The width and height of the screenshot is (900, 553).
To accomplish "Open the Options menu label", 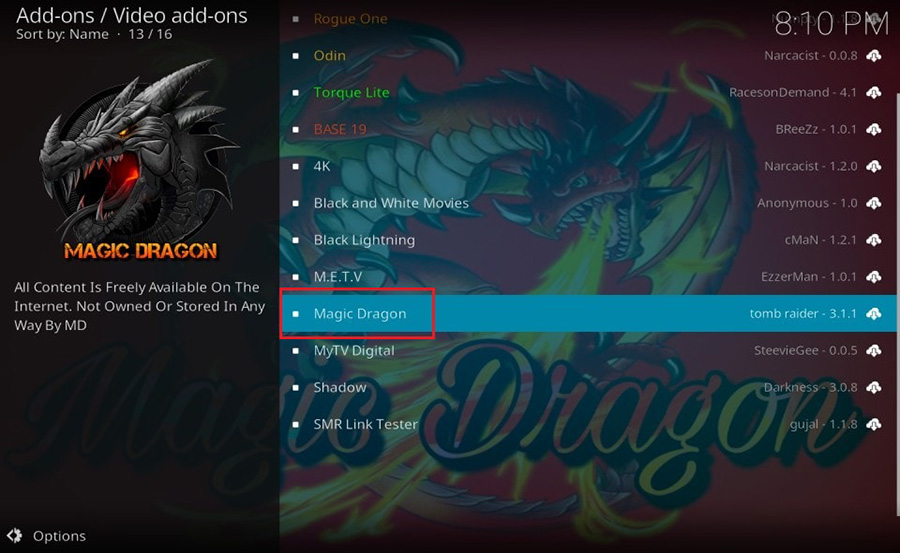I will (x=59, y=536).
